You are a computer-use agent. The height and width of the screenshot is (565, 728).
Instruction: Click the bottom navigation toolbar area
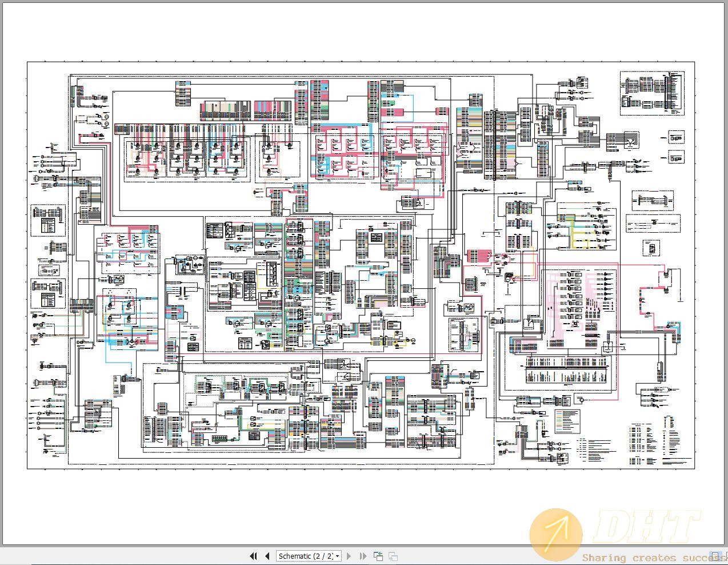click(323, 556)
